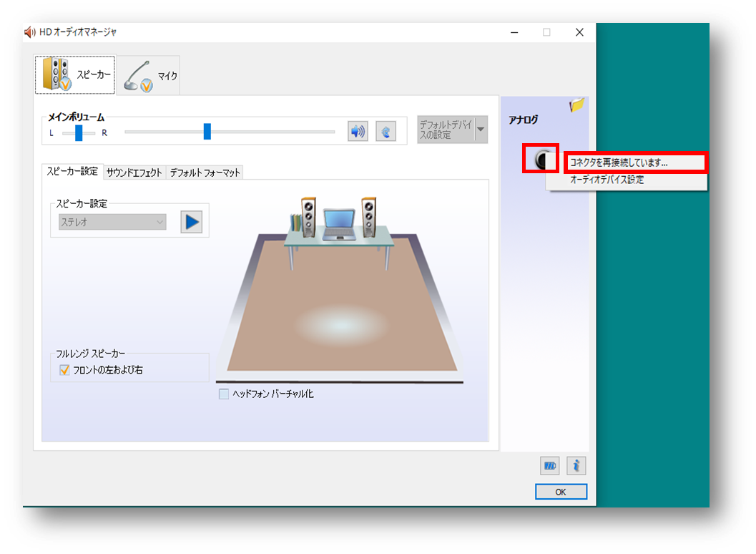Open the connector settings folder icon
Image resolution: width=756 pixels, height=554 pixels.
pos(576,105)
